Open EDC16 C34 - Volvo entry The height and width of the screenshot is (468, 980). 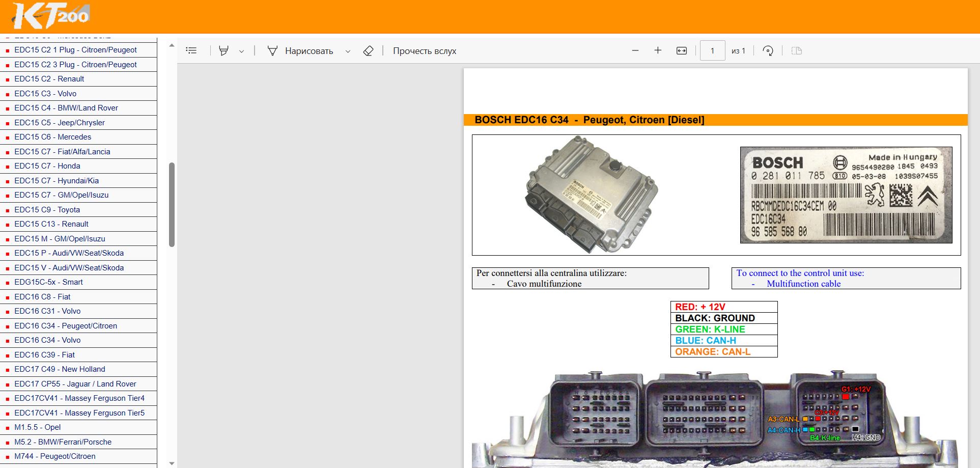[47, 340]
